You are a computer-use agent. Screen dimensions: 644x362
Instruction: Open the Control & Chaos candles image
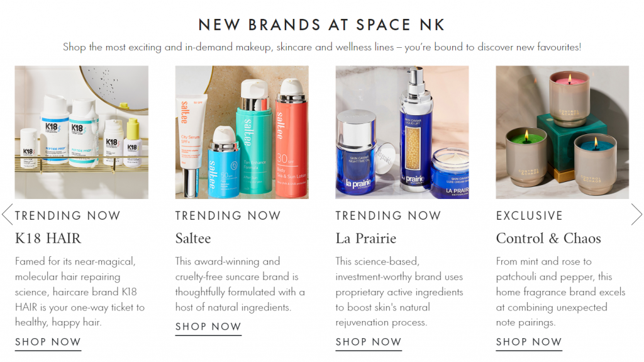tap(562, 132)
